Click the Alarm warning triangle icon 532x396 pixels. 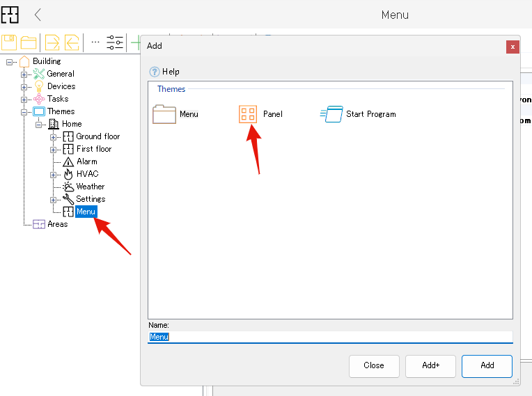point(68,161)
